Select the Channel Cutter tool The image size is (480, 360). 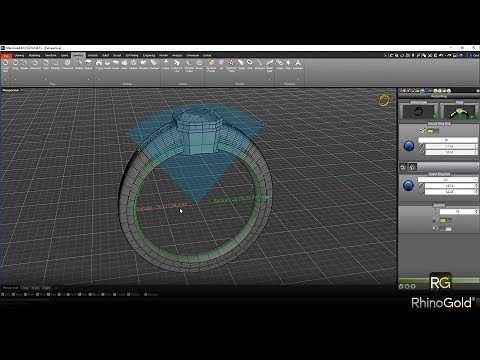point(189,65)
